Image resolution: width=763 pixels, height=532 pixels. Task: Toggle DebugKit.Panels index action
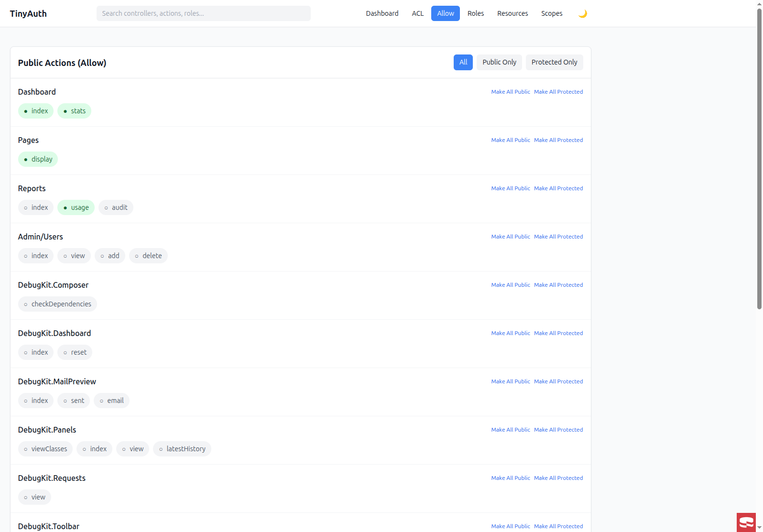coord(94,449)
